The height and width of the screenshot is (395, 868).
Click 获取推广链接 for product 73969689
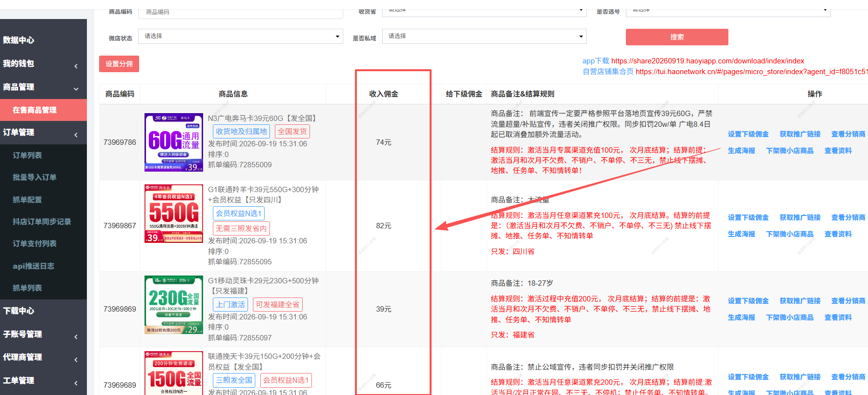pos(800,377)
